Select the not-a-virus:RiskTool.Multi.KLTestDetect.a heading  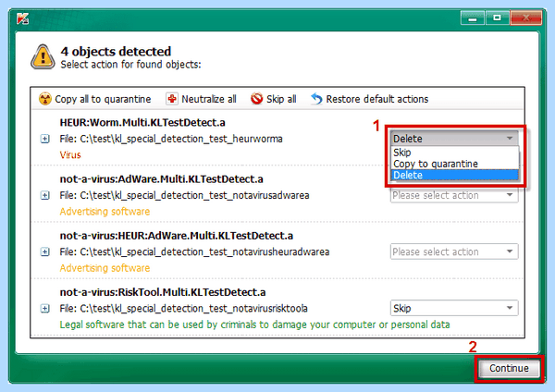click(163, 292)
